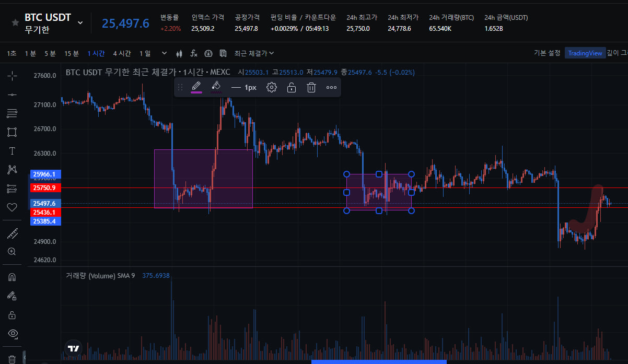Open settings gear in drawing toolbar

pyautogui.click(x=272, y=87)
